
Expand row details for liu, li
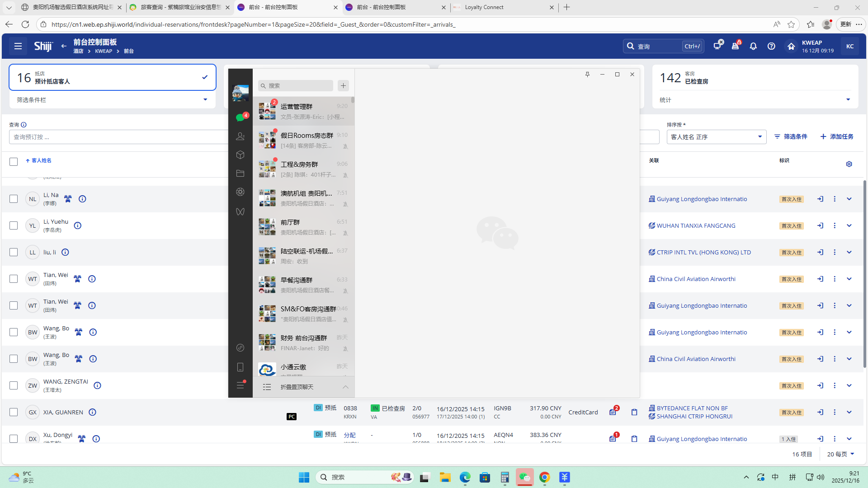(849, 252)
